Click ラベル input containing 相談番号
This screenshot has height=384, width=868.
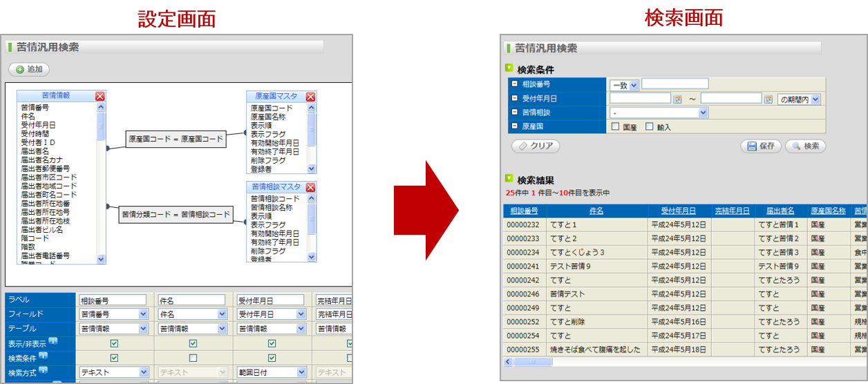113,300
